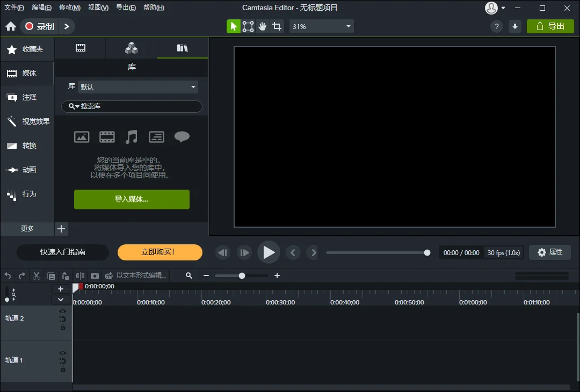This screenshot has width=580, height=392.
Task: Cut selection with the scissors icon
Action: click(x=37, y=275)
